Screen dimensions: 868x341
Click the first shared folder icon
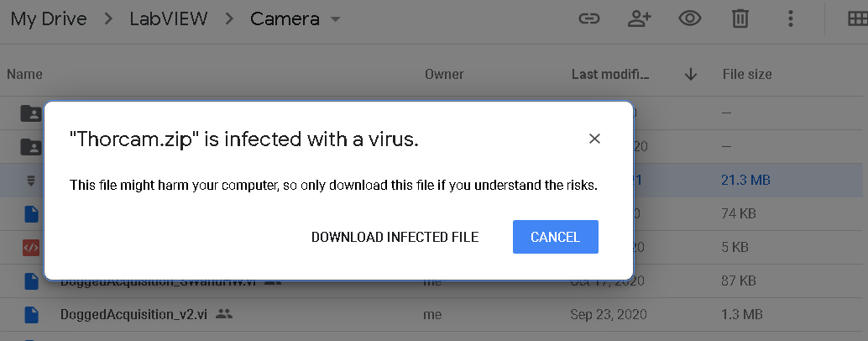pos(31,113)
